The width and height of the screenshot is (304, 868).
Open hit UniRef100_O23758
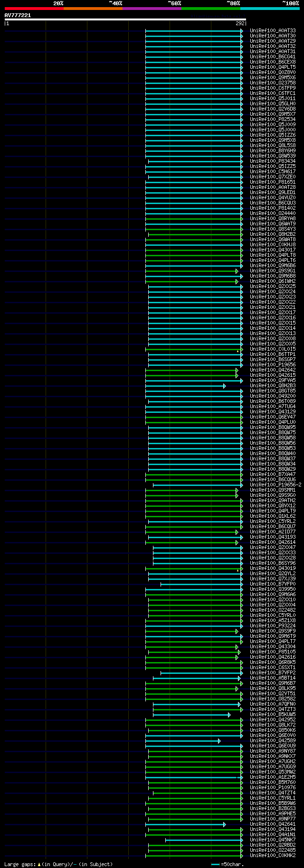pos(273,83)
